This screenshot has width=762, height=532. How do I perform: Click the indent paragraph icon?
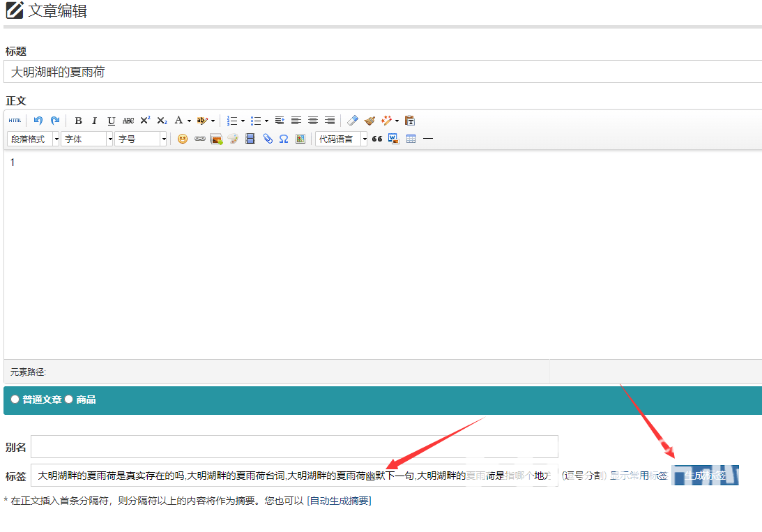(280, 121)
